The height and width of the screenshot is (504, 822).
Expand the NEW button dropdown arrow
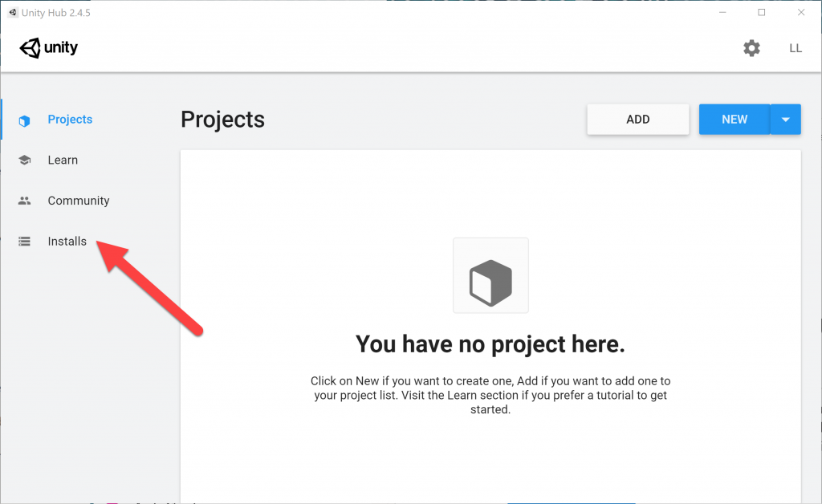click(785, 120)
